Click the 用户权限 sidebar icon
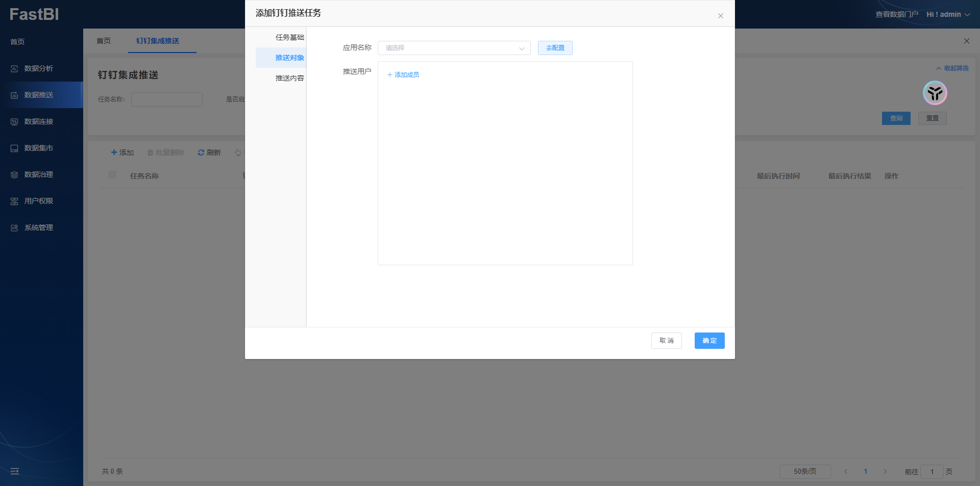This screenshot has height=486, width=980. point(14,201)
